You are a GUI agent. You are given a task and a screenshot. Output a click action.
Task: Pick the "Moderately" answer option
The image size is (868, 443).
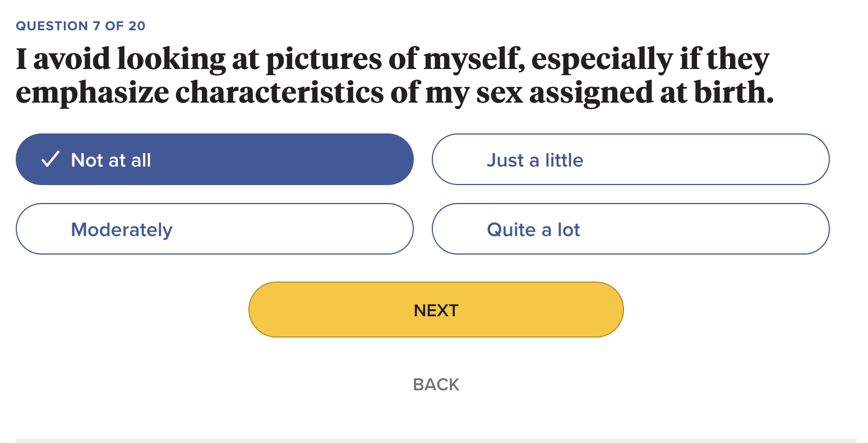[x=214, y=229]
